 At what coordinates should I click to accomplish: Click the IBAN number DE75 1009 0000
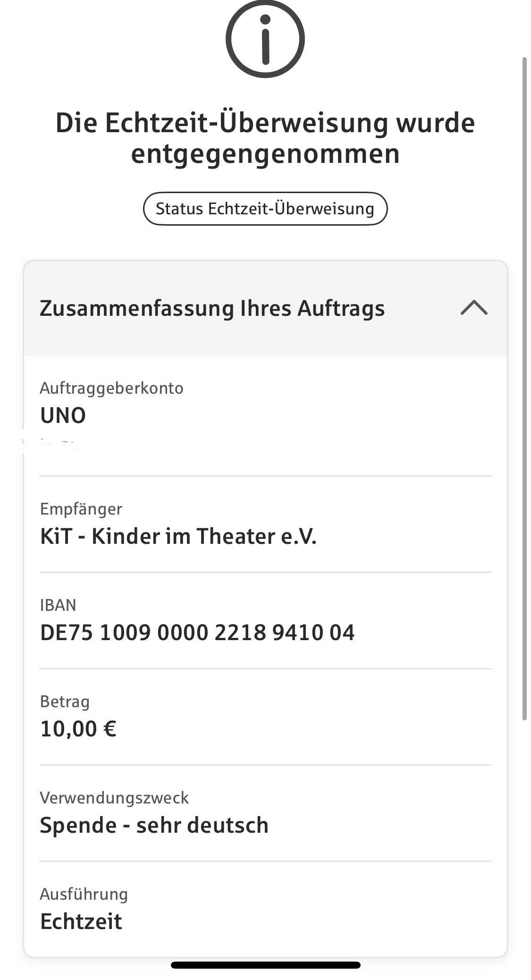(x=197, y=633)
